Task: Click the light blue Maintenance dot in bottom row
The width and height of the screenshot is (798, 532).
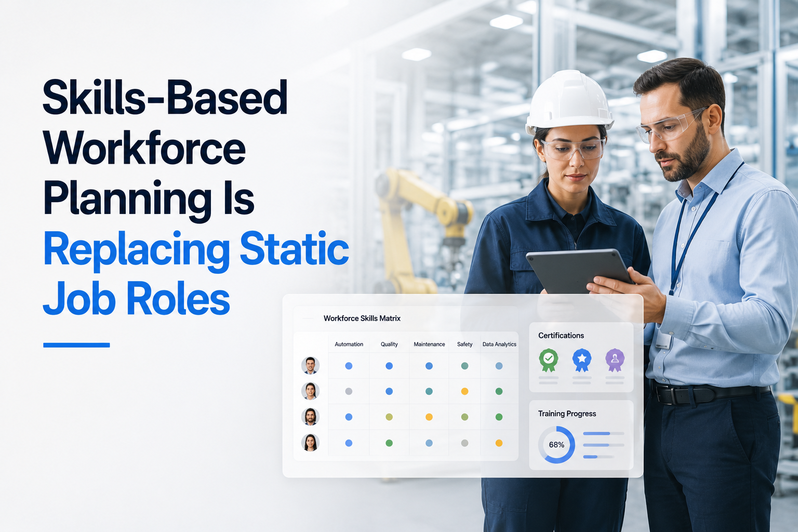Action: point(429,443)
